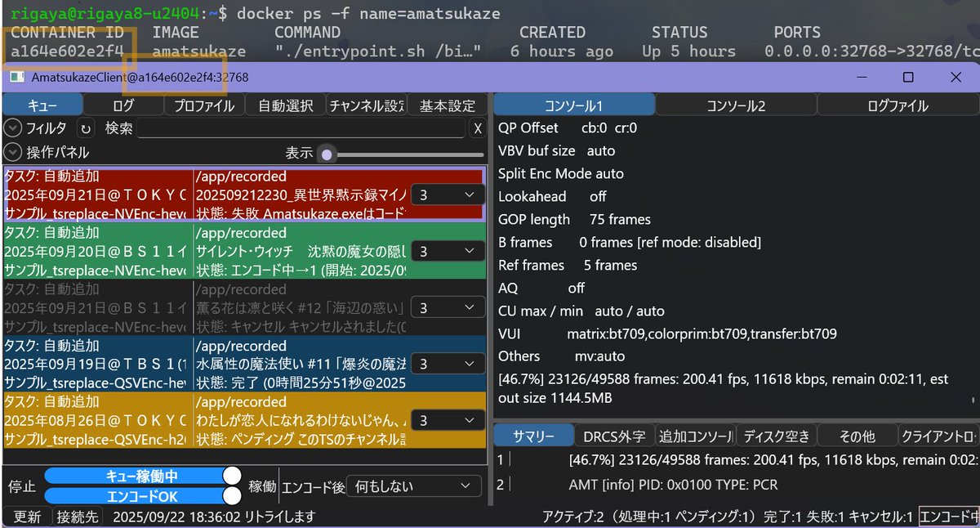
Task: Expand the 操作パネル section chevron
Action: (12, 152)
